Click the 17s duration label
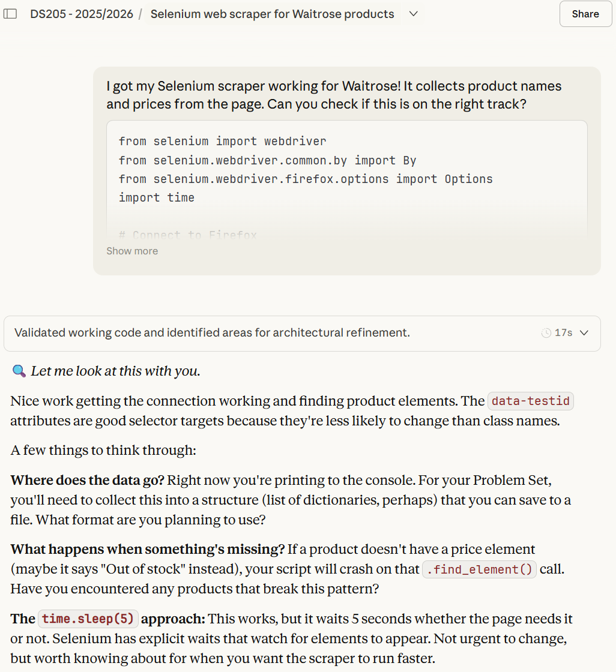Image resolution: width=616 pixels, height=672 pixels. coord(563,333)
